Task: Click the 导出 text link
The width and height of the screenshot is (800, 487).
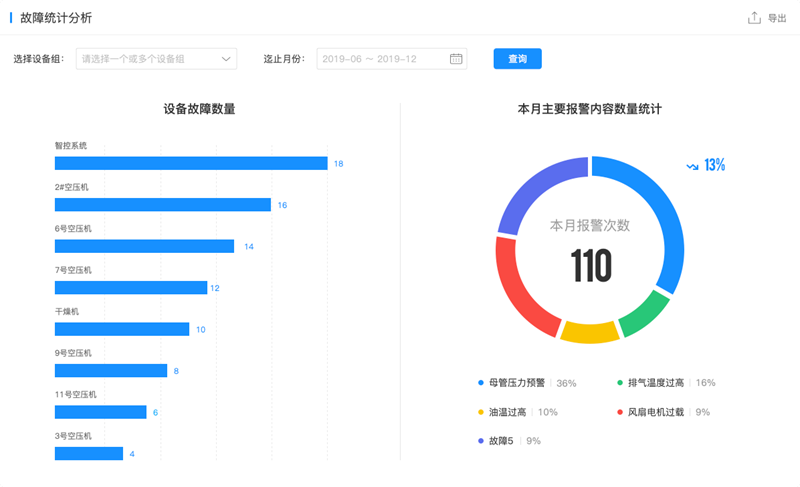Action: (x=777, y=18)
